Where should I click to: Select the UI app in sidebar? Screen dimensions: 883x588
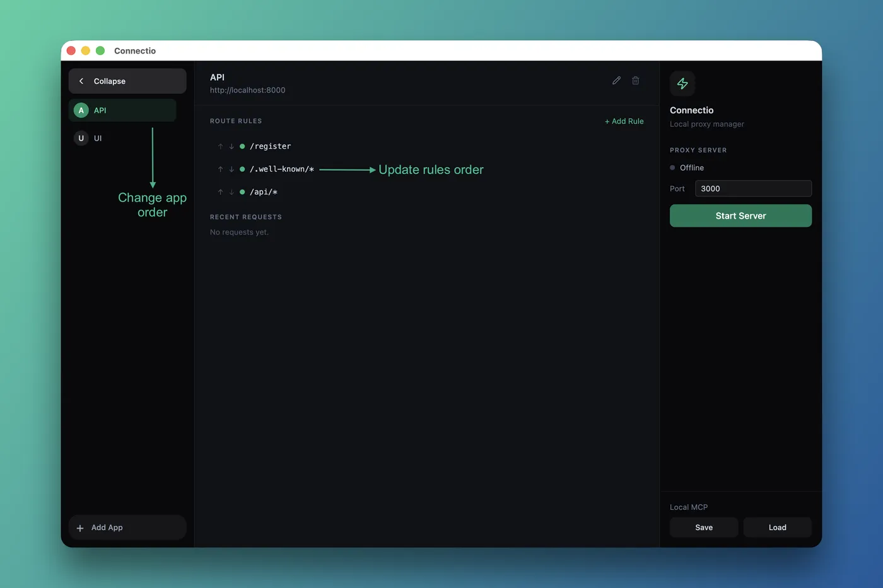[x=122, y=138]
